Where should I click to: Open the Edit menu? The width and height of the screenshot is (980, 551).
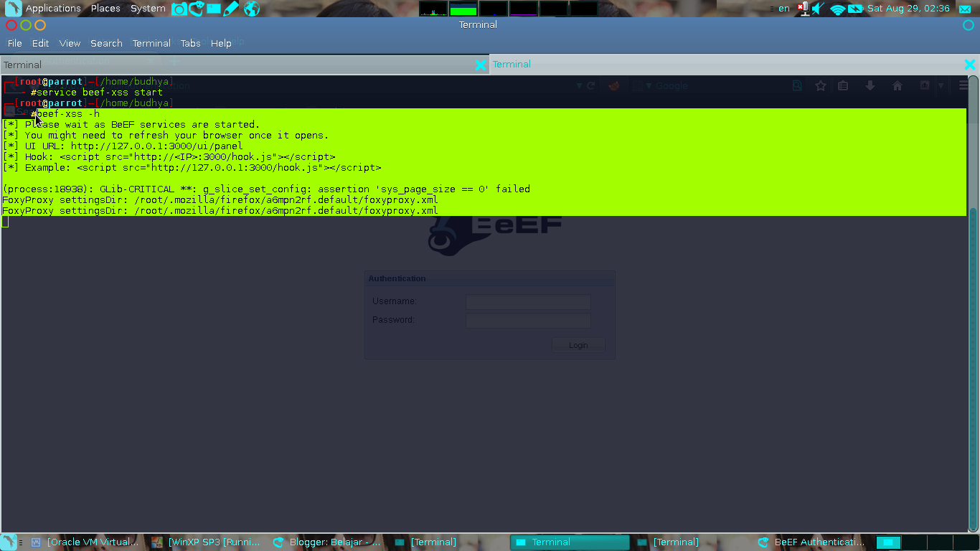coord(40,43)
